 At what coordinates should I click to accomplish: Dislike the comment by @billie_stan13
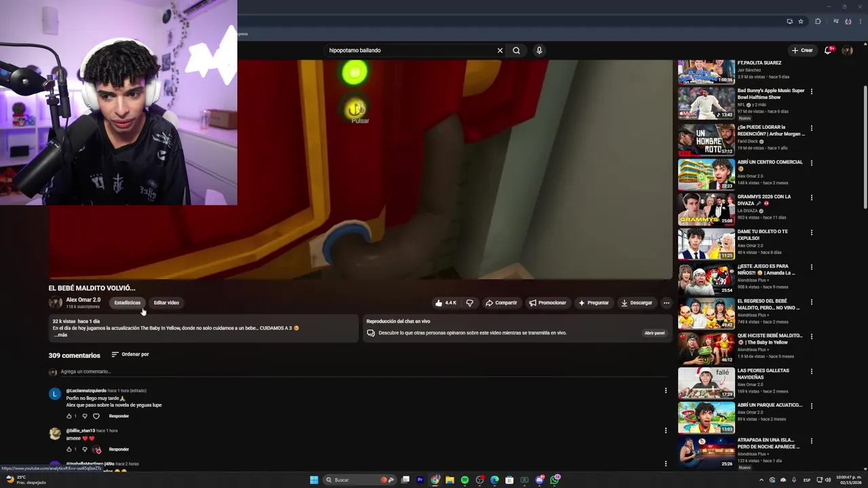[84, 449]
